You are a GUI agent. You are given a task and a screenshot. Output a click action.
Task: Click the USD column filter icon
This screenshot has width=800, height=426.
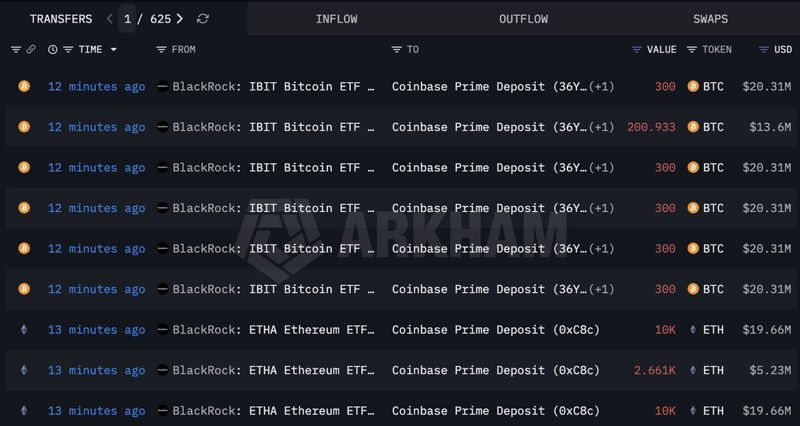point(763,50)
